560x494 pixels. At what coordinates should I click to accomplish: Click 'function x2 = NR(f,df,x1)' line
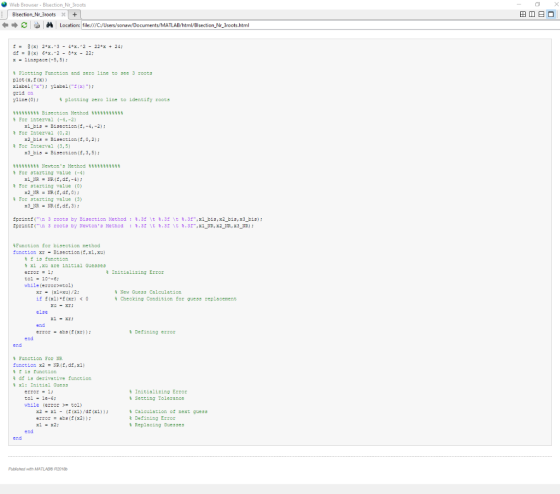[x=49, y=365]
